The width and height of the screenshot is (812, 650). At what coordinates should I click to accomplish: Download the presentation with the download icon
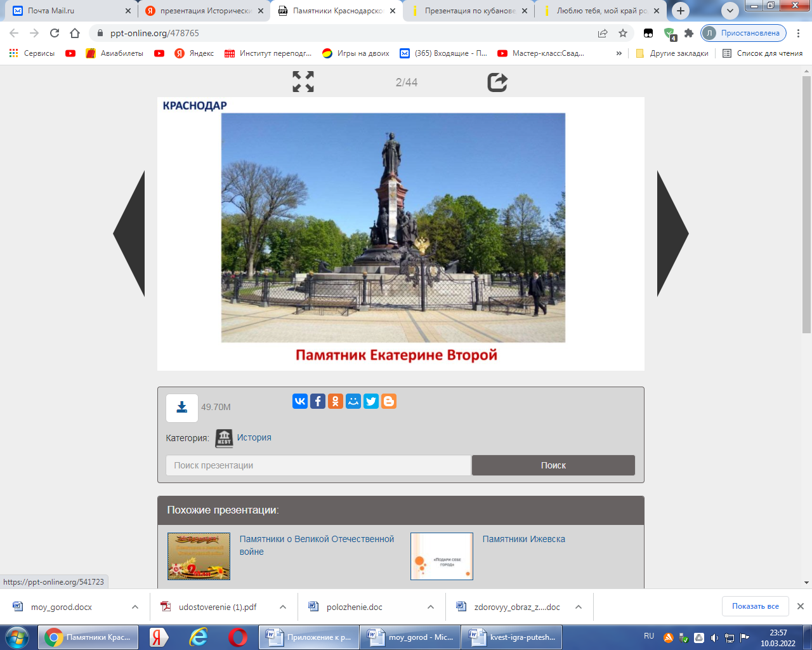pyautogui.click(x=182, y=408)
